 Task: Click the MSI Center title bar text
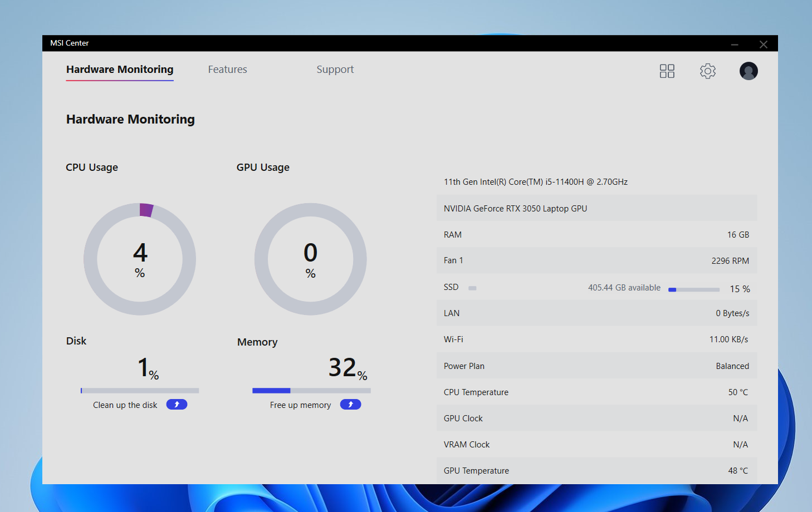point(70,43)
